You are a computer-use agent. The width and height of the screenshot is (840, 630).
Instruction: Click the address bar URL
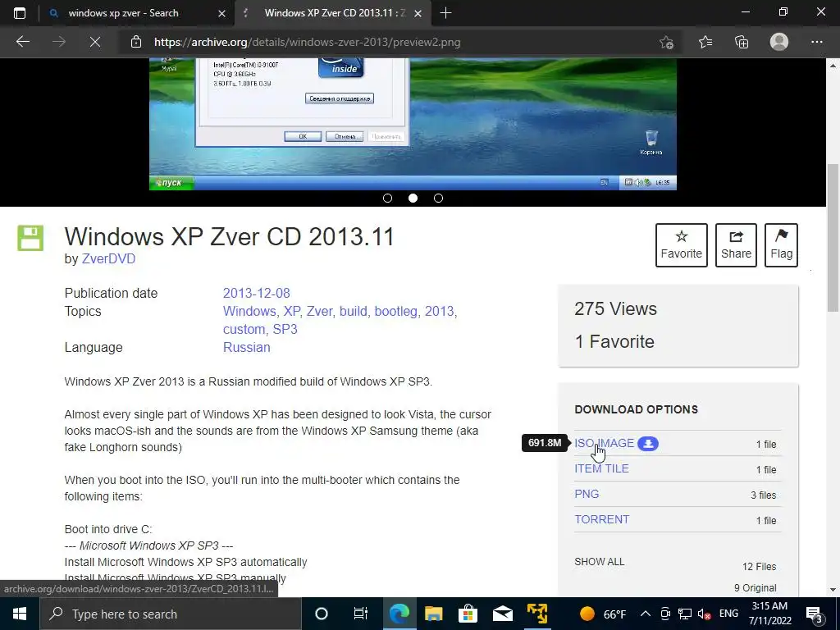(x=307, y=42)
